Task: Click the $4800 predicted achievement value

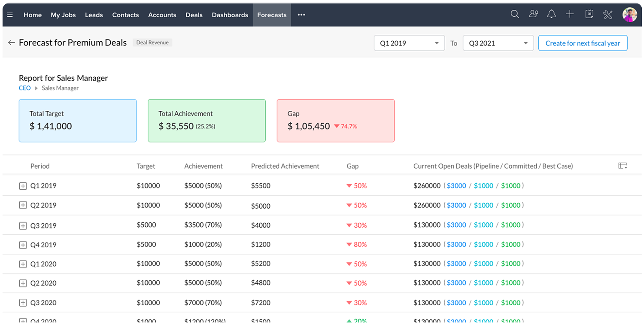Action: 261,283
